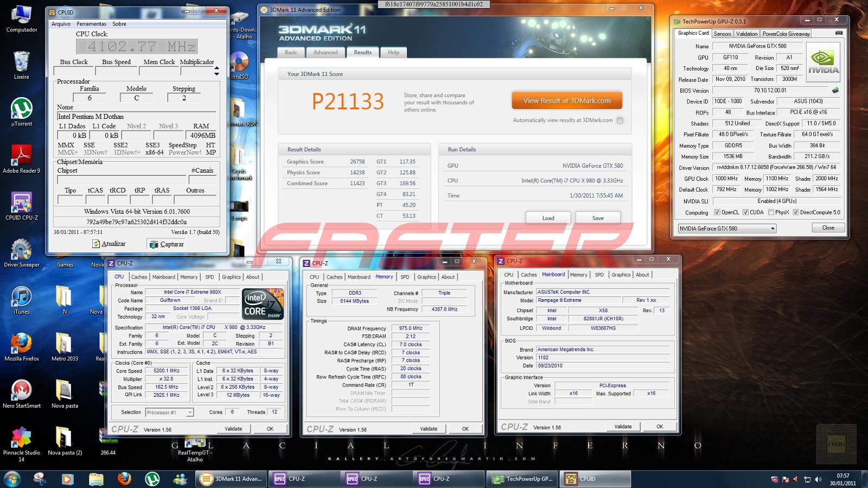The width and height of the screenshot is (868, 488).
Task: Open the Windows Start orb
Action: 12,479
